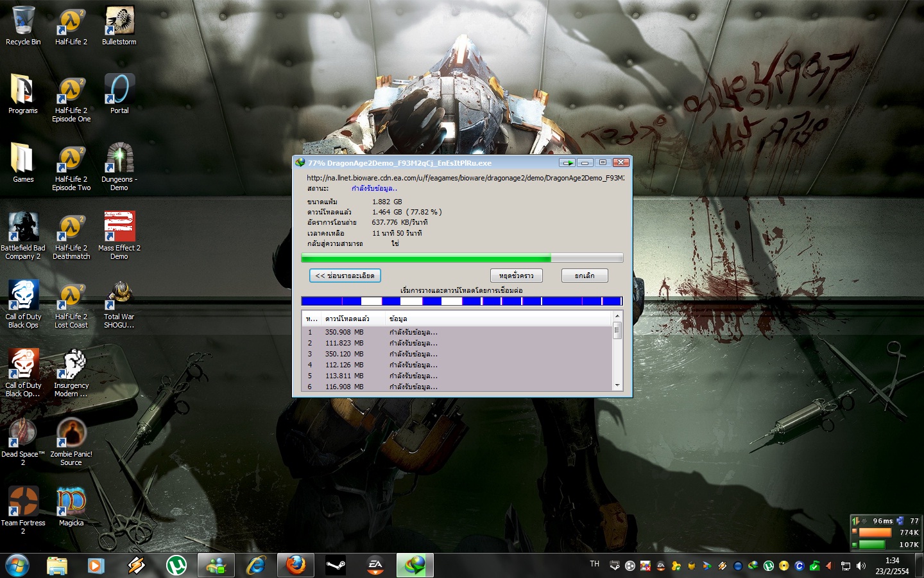Select the Half-Life 2 Lost Coast shortcut
The image size is (924, 578).
tap(71, 305)
